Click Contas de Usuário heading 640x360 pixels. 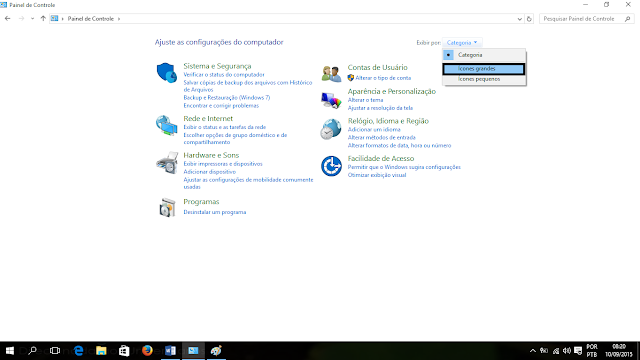coord(378,67)
